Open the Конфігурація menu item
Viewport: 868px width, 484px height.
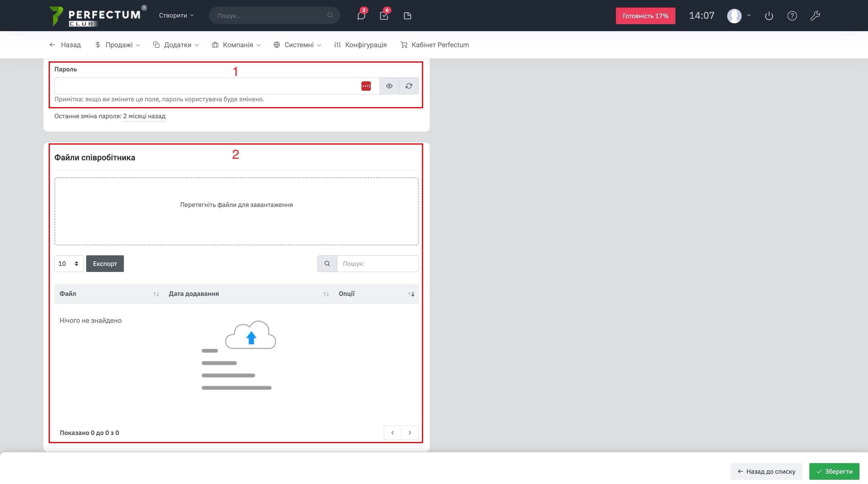pyautogui.click(x=360, y=45)
